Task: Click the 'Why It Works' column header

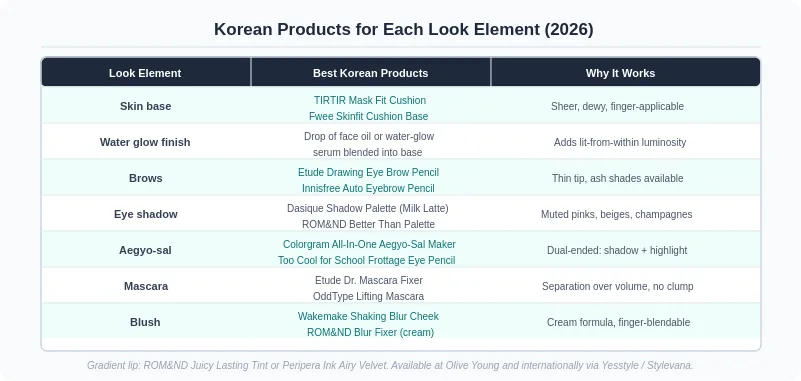Action: (x=620, y=73)
